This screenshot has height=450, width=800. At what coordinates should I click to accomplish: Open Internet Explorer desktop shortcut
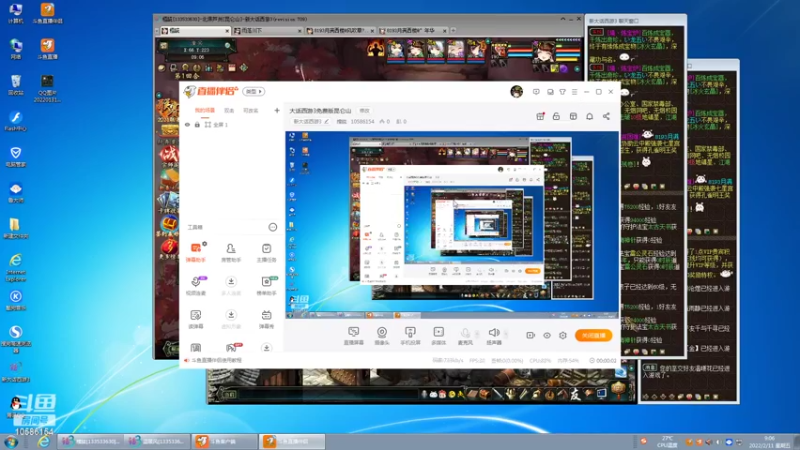coord(16,267)
